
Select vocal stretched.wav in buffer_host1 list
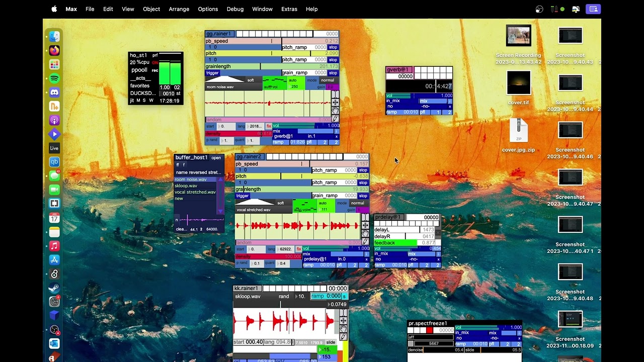click(x=195, y=192)
